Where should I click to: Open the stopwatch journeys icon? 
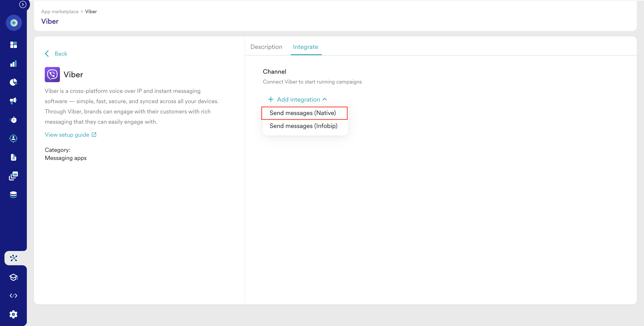click(13, 120)
